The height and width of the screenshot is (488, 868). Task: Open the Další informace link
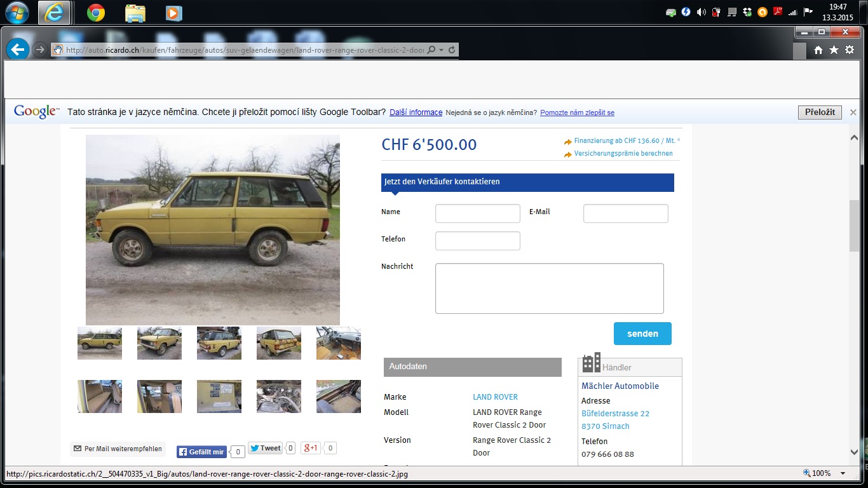tap(416, 112)
